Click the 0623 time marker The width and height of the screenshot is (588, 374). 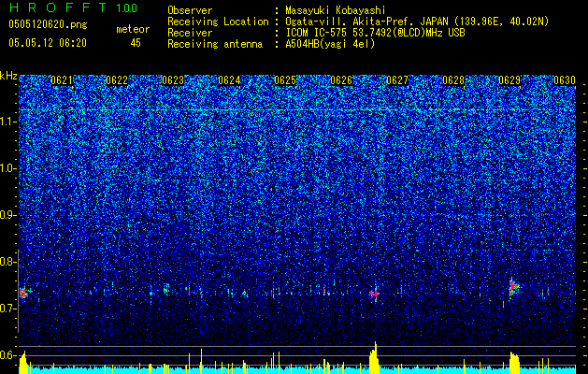coord(173,80)
